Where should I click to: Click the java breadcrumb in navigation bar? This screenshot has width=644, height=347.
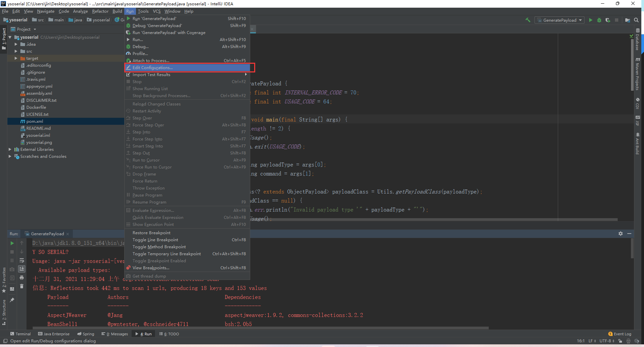[75, 20]
